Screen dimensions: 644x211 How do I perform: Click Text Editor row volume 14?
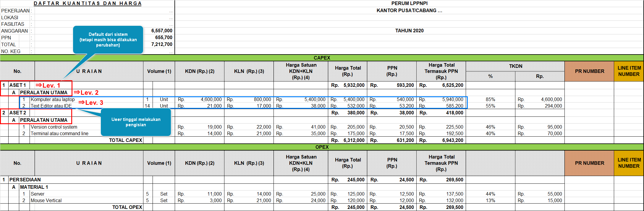(147, 106)
